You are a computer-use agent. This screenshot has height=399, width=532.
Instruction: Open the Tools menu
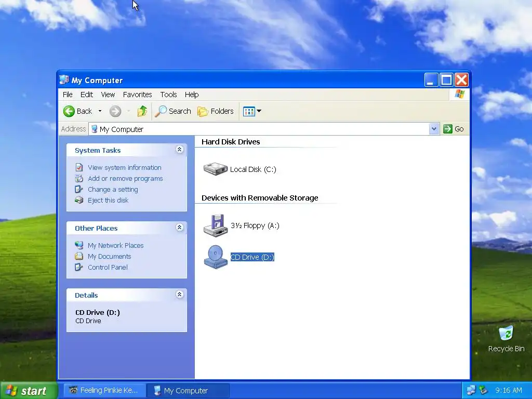coord(169,95)
